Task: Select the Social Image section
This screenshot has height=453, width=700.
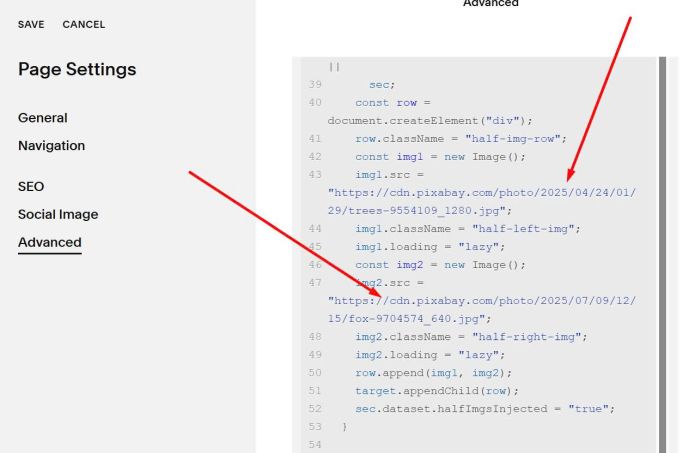Action: click(58, 214)
